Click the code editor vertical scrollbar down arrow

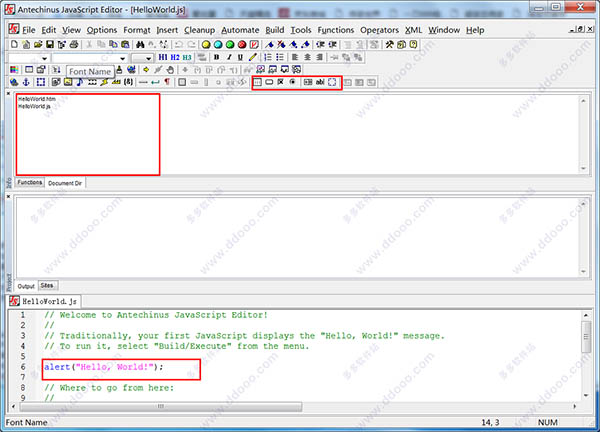586,395
